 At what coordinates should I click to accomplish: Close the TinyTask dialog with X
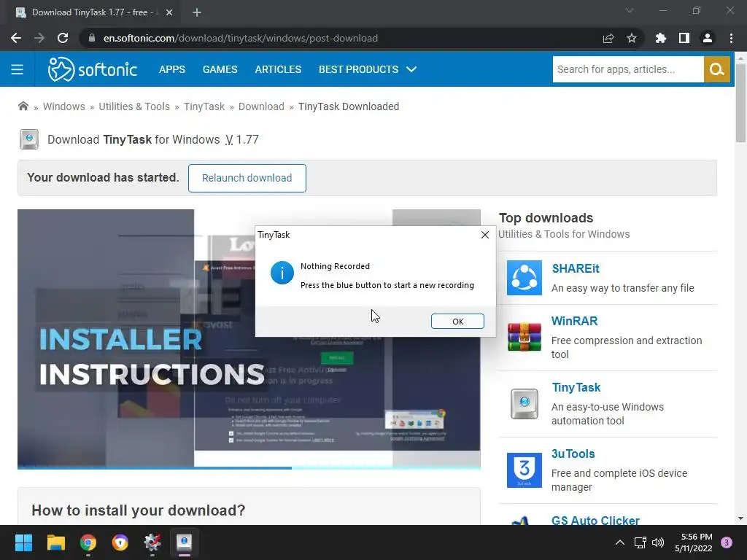click(485, 235)
